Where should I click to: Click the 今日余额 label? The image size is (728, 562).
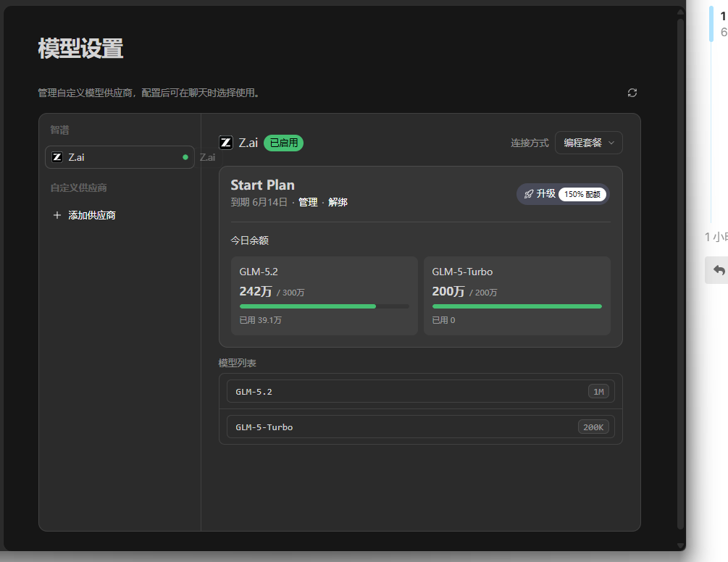click(x=249, y=240)
